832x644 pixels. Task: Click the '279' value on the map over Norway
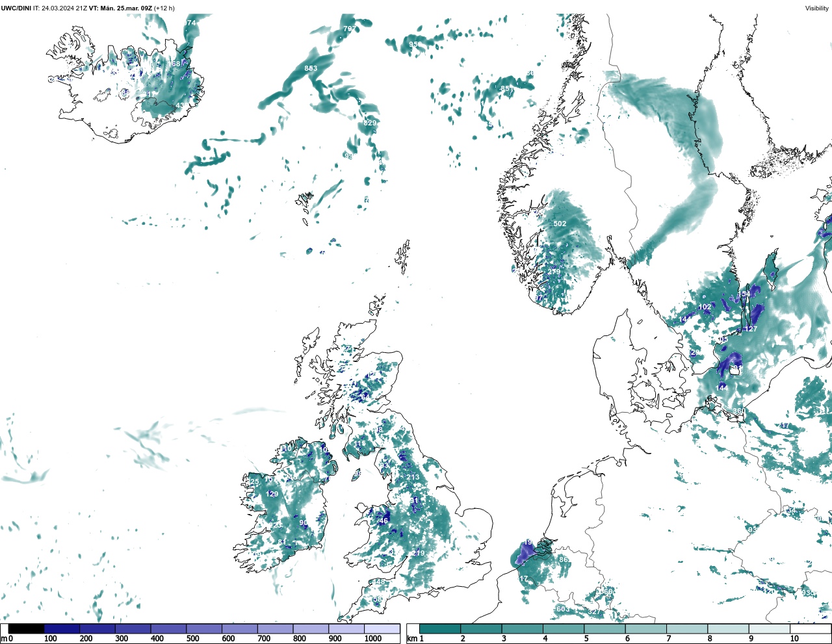coord(554,272)
